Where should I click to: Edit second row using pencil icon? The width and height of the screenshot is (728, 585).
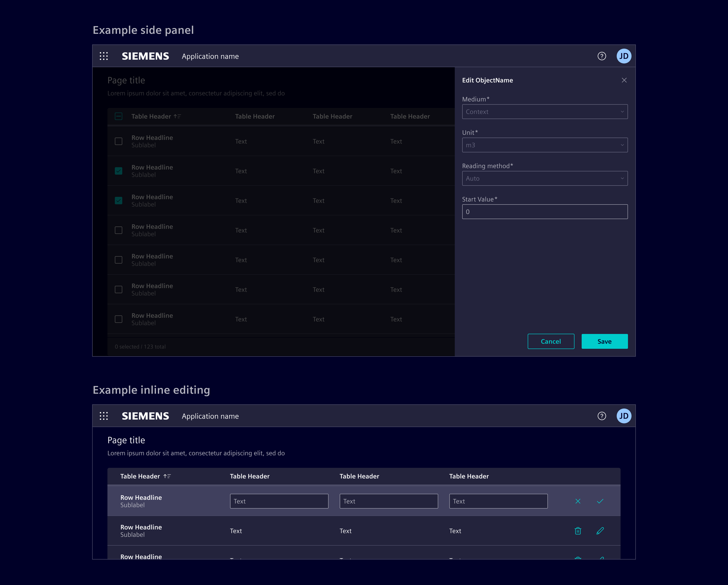point(600,531)
